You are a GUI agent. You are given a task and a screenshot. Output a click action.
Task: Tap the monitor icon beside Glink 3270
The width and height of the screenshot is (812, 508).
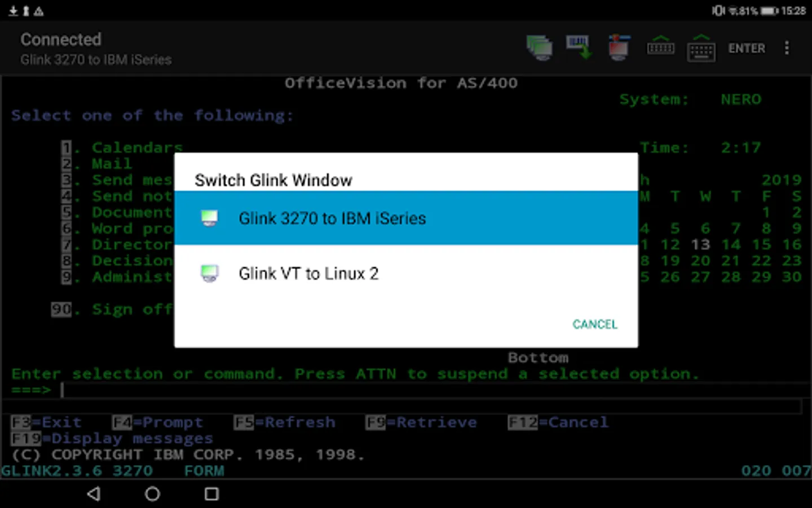tap(209, 218)
